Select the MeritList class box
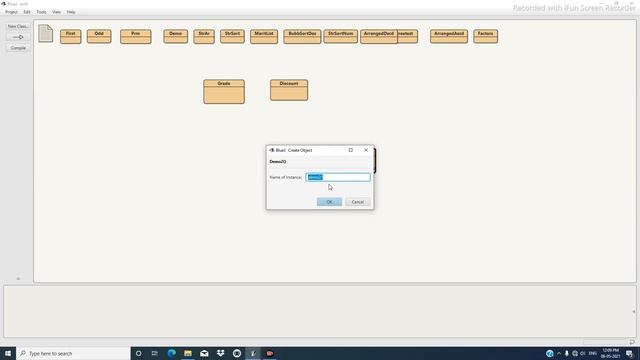The width and height of the screenshot is (640, 360). (264, 36)
